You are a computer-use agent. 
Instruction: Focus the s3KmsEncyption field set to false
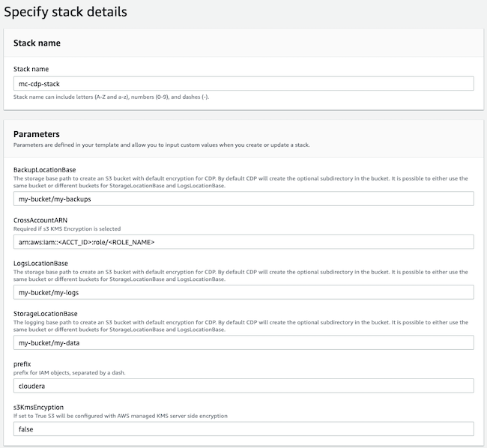pos(243,429)
